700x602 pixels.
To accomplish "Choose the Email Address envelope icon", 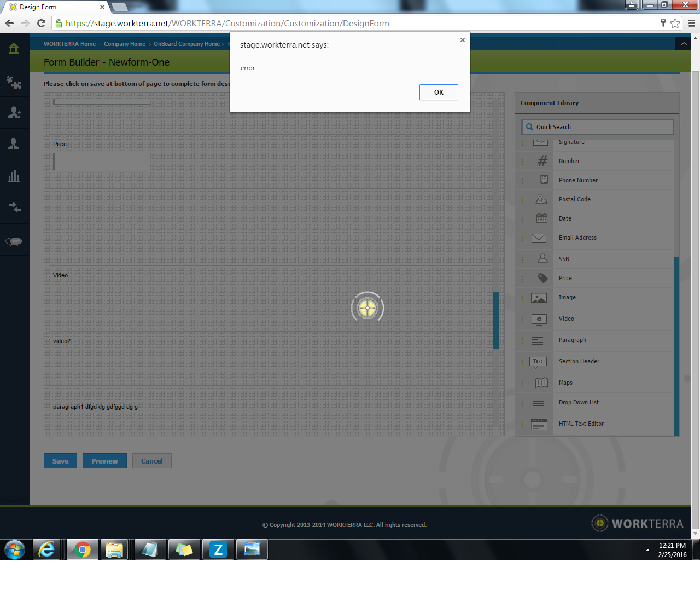I will (x=539, y=238).
